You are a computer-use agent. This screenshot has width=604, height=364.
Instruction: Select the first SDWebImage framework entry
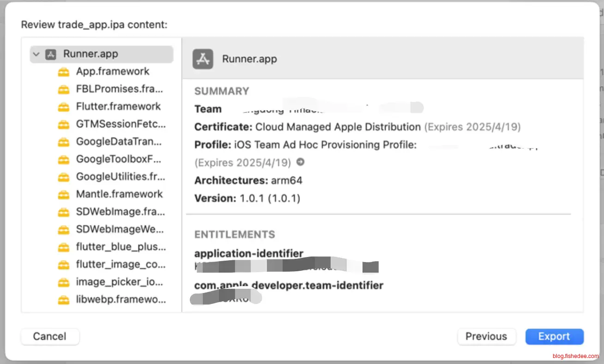point(120,212)
